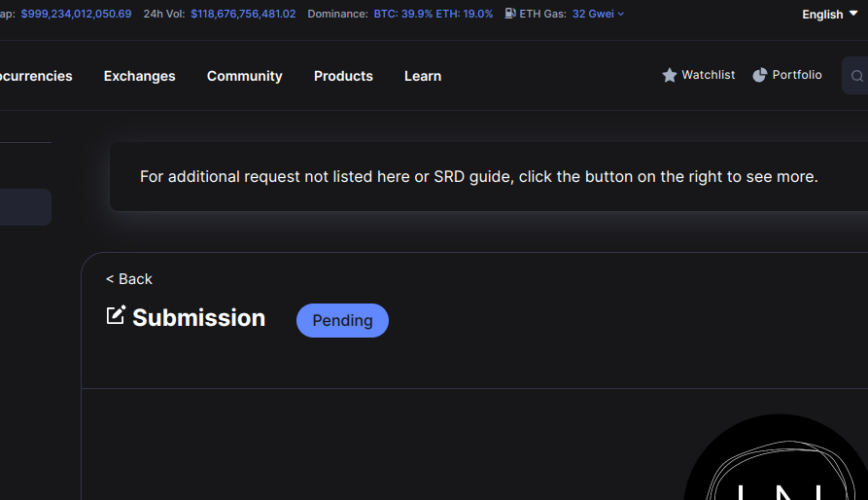Open the English language dropdown
The image size is (868, 500).
tap(829, 15)
